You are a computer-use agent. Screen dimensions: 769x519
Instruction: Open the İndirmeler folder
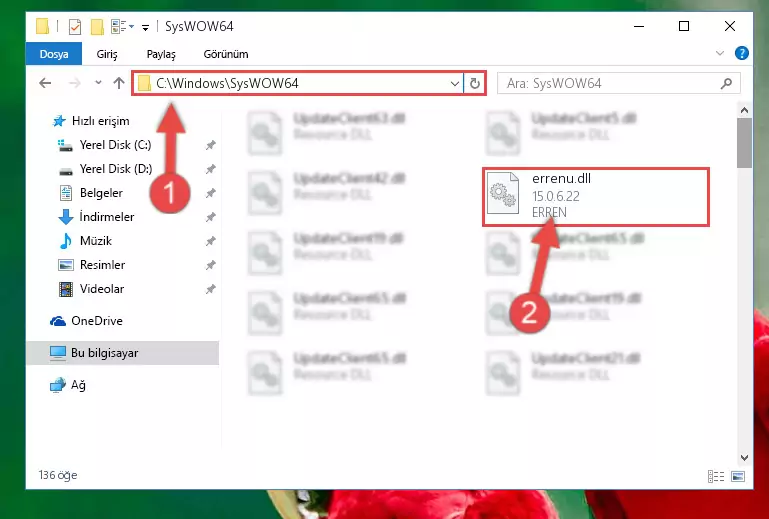tap(106, 217)
